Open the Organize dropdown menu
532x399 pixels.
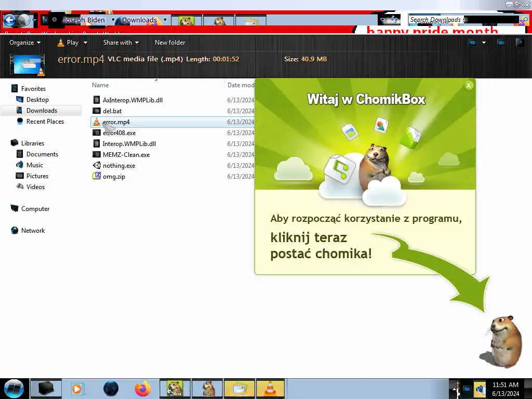pos(25,43)
